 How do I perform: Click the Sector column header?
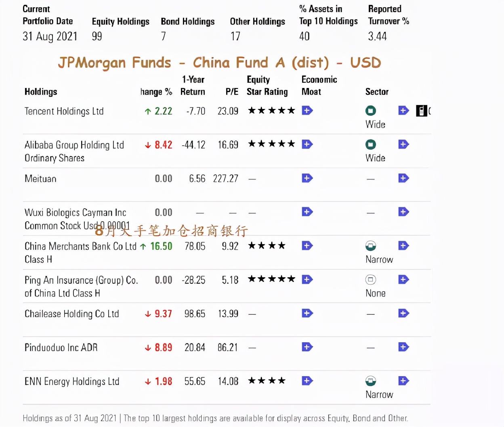377,92
